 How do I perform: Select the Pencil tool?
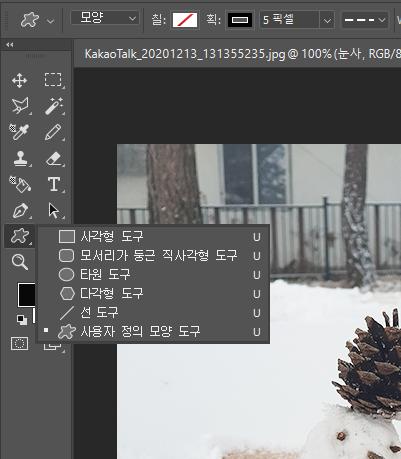[53, 132]
